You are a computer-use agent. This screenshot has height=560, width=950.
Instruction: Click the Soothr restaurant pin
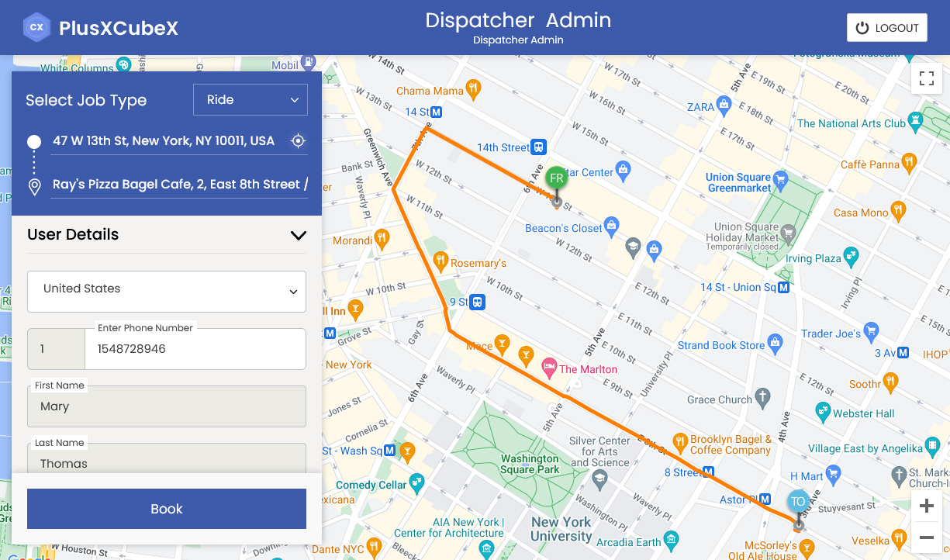[x=890, y=382]
